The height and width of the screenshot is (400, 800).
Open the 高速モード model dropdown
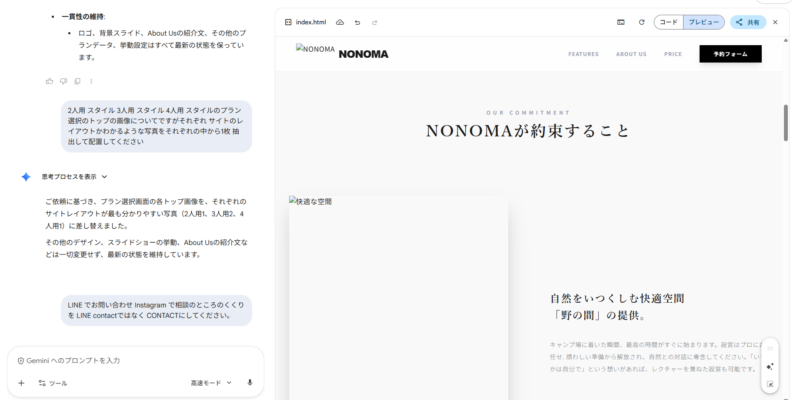point(211,382)
